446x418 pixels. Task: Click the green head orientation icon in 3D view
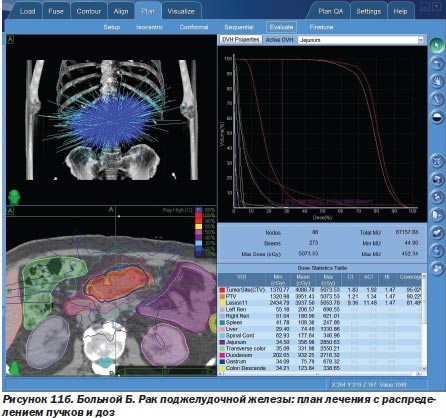[x=14, y=197]
